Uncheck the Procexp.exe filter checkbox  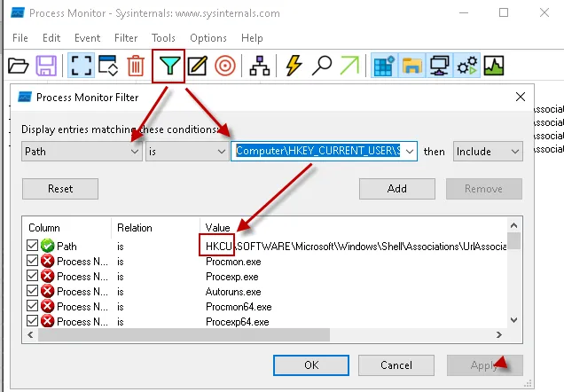tap(33, 276)
